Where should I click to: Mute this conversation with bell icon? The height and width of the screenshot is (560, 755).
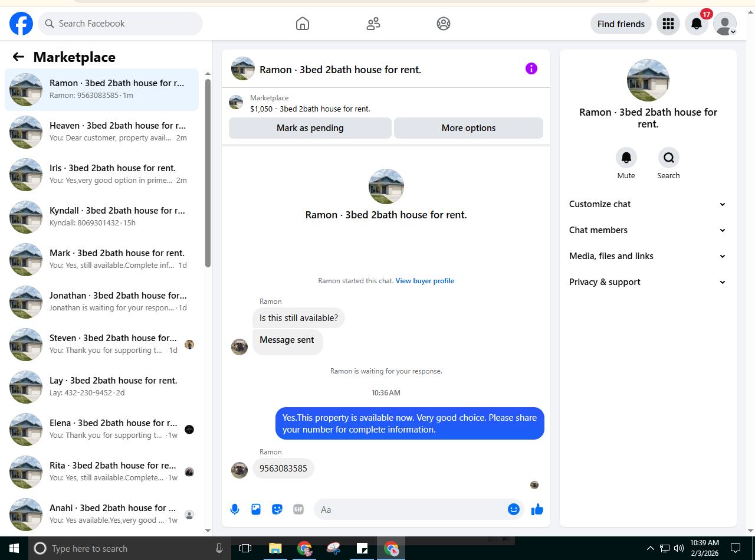(x=626, y=158)
